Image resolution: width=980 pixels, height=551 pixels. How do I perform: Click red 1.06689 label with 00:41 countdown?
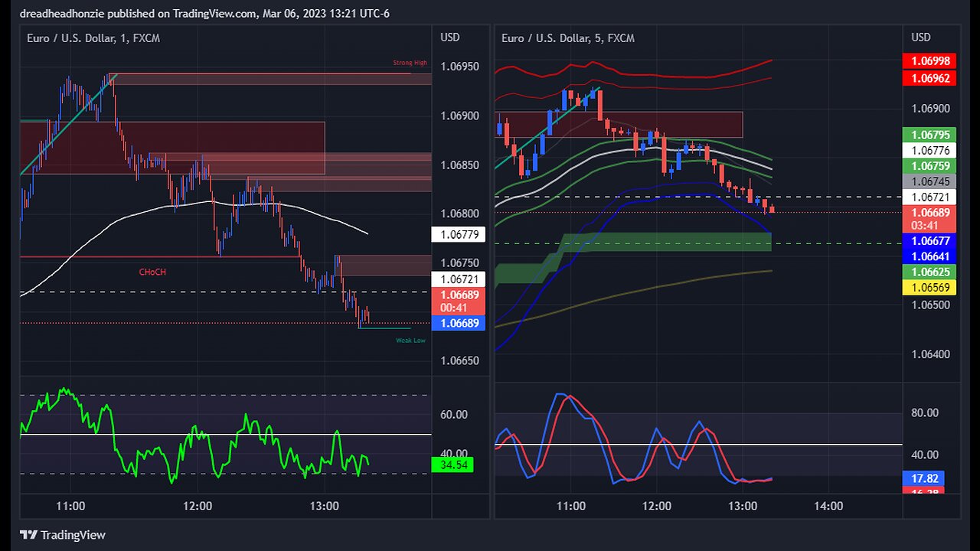460,301
